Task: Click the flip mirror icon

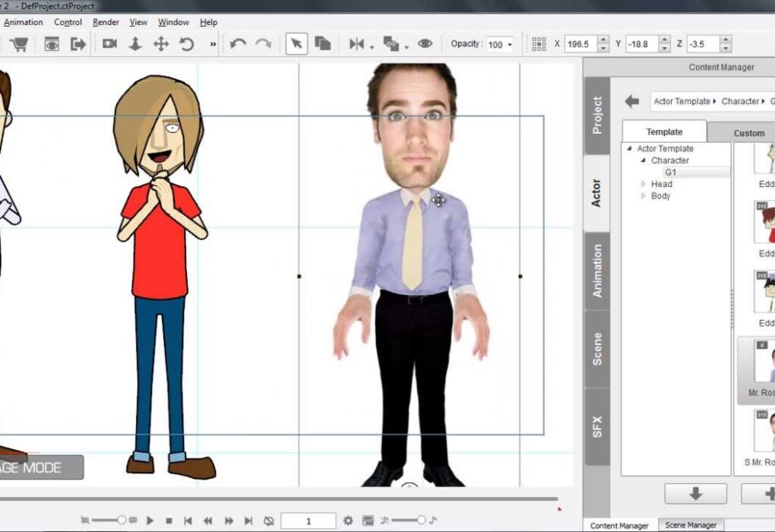Action: [x=356, y=44]
